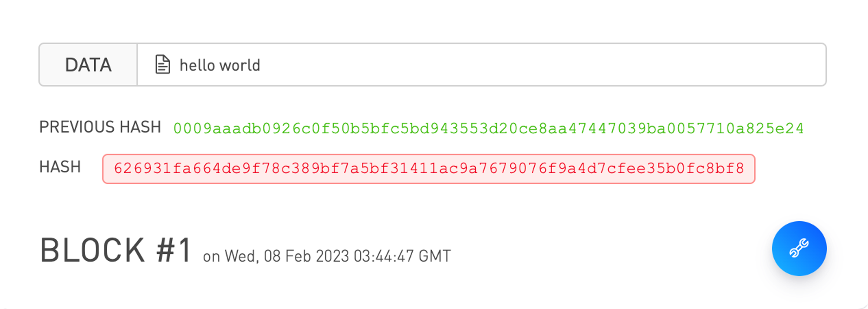Click the PREVIOUS HASH label
868x309 pixels.
point(100,127)
